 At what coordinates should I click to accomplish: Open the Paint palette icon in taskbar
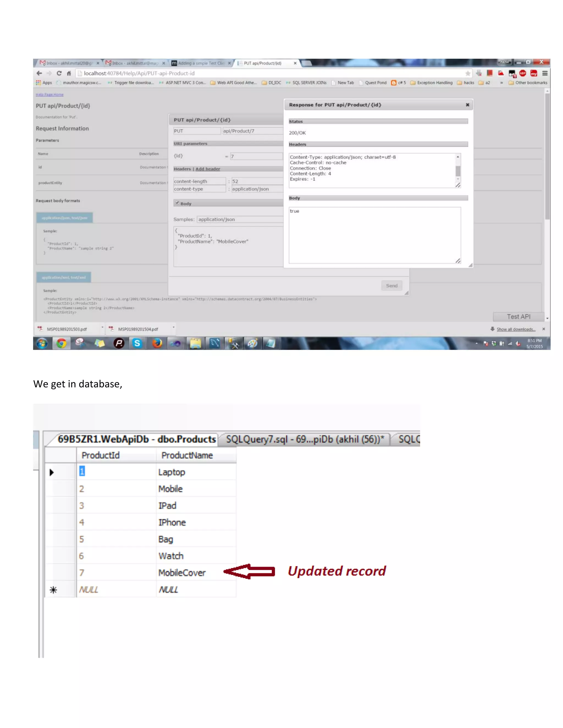(x=252, y=343)
